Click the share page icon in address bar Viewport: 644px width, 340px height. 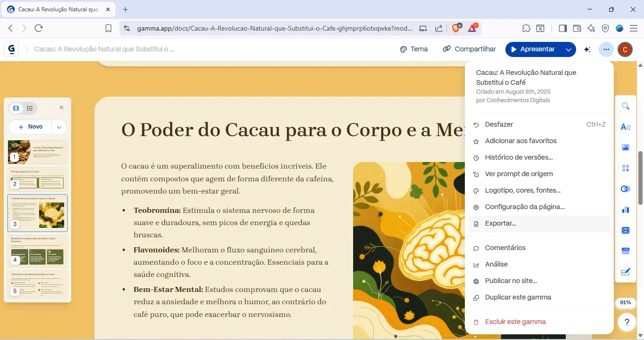[438, 28]
